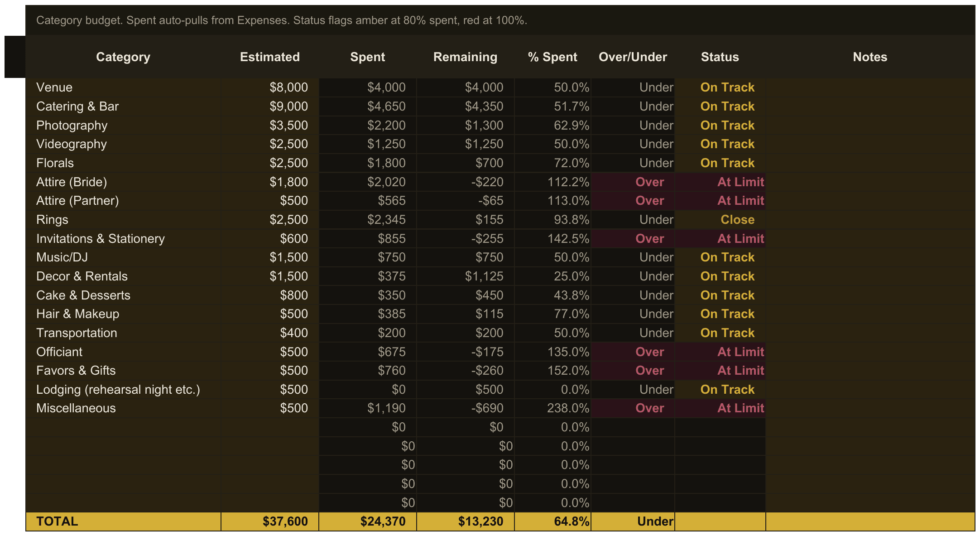Click Attire (Bride) remaining -$220 cell
This screenshot has height=536, width=980.
click(466, 182)
